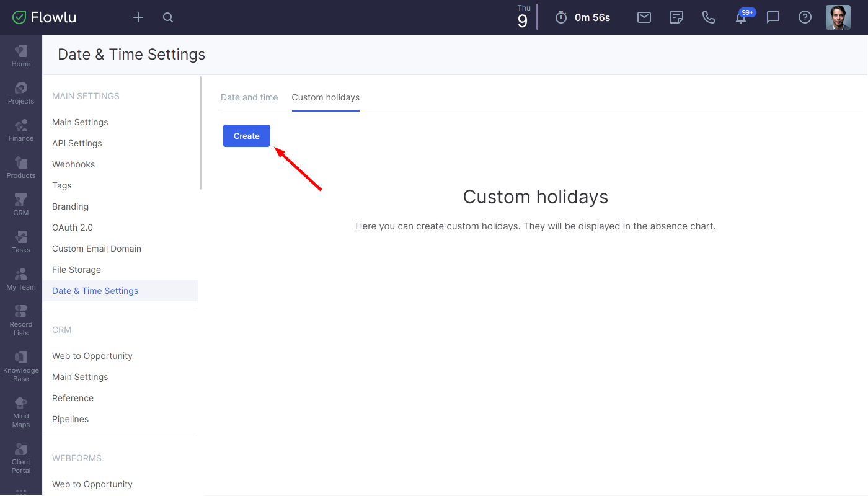Click the blue Create button
Viewport: 868px width, 496px height.
point(247,136)
